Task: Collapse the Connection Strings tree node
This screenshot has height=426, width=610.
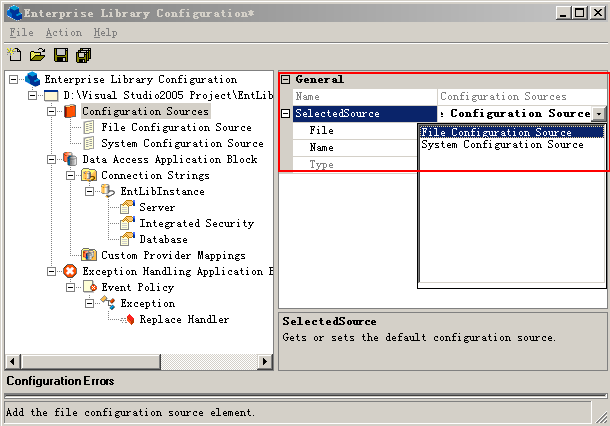Action: click(71, 176)
